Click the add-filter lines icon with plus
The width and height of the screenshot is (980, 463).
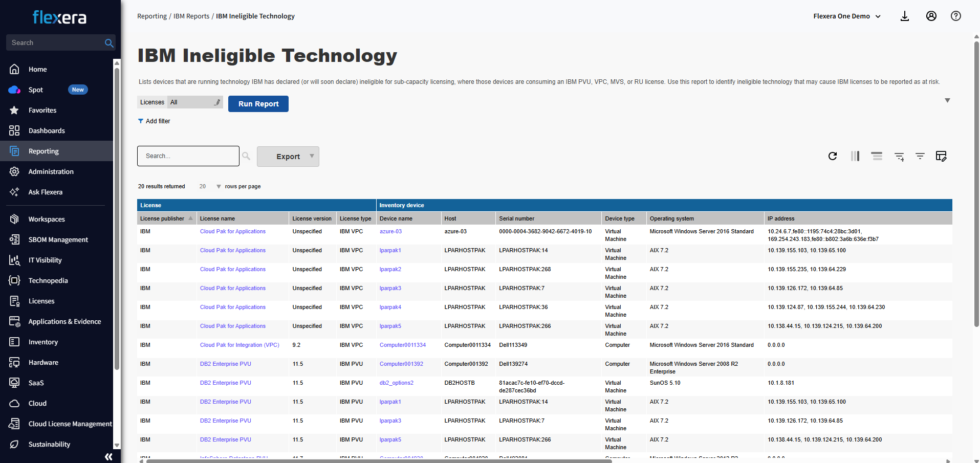pyautogui.click(x=899, y=157)
